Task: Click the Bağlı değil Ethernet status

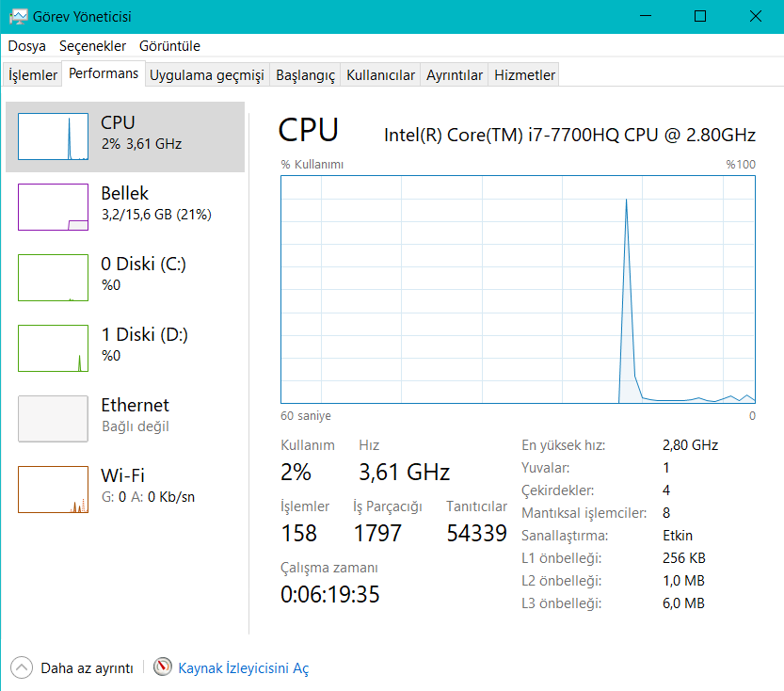Action: coord(135,426)
